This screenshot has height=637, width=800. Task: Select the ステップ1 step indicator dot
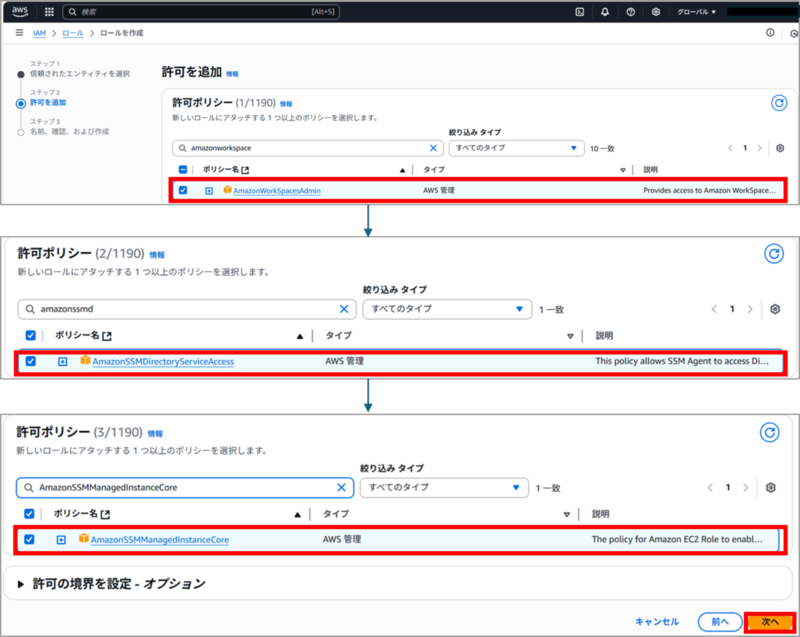tap(20, 74)
